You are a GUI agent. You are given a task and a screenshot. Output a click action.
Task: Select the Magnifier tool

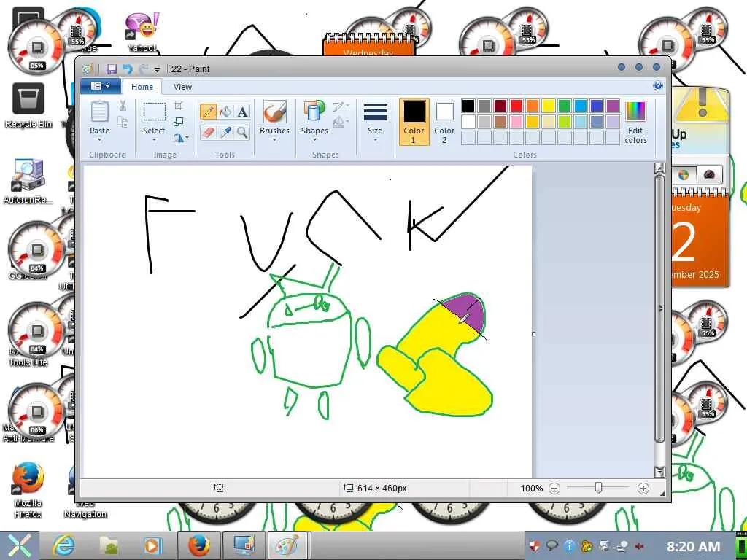pos(242,132)
